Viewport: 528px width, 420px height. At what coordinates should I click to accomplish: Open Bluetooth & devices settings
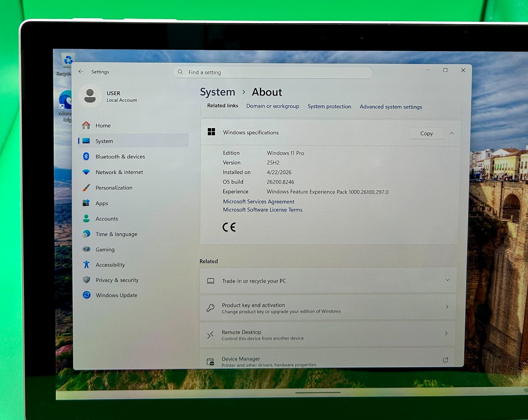[x=133, y=157]
